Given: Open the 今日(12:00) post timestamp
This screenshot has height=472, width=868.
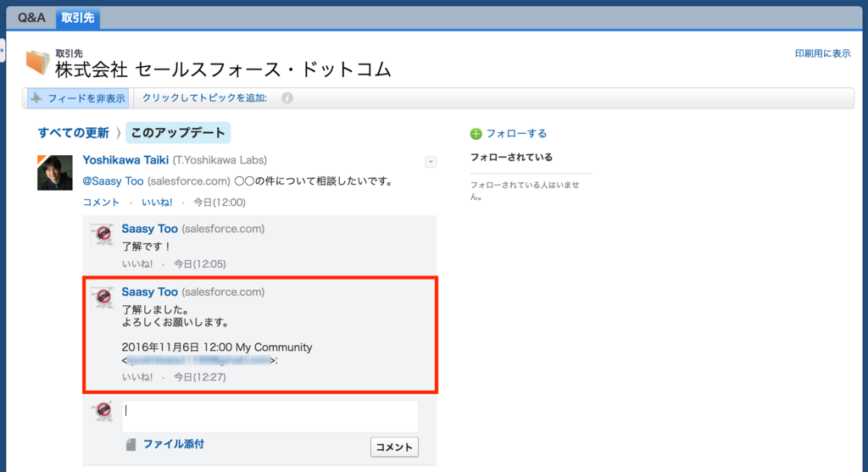Looking at the screenshot, I should click(220, 202).
